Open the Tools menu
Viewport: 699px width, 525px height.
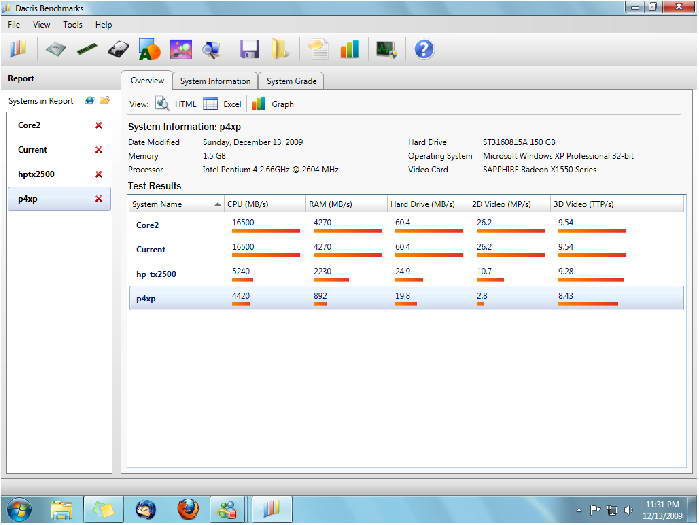click(x=73, y=25)
